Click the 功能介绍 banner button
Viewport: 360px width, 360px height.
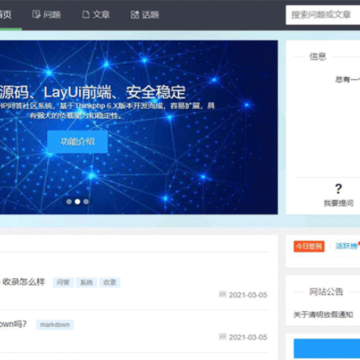tap(77, 141)
